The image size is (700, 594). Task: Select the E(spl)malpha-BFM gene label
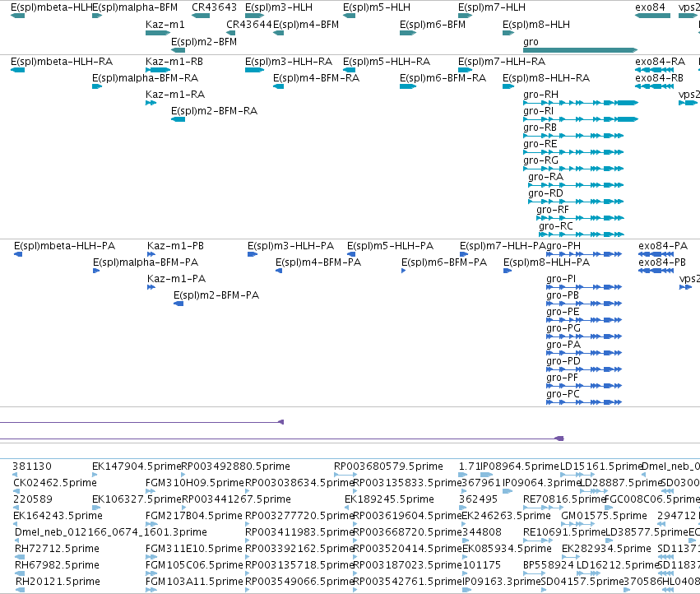tap(135, 7)
